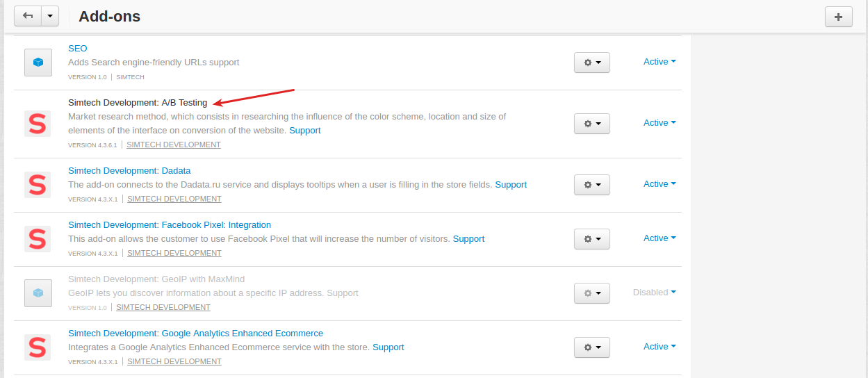Click the back arrow button
The image size is (868, 378).
(28, 16)
